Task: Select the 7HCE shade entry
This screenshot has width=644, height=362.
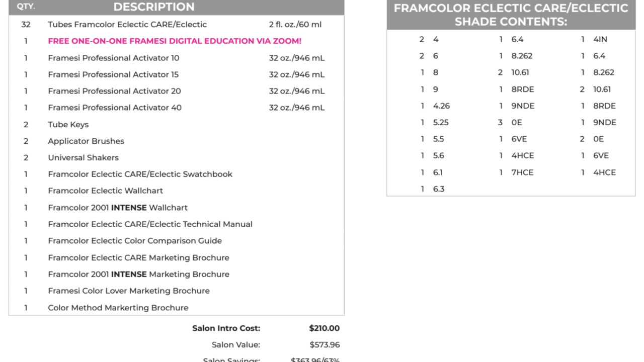Action: point(522,172)
